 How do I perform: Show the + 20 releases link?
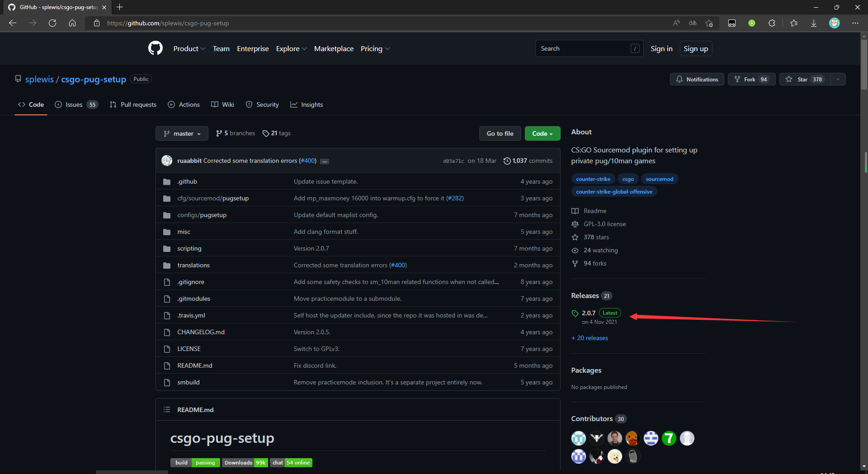pos(590,338)
